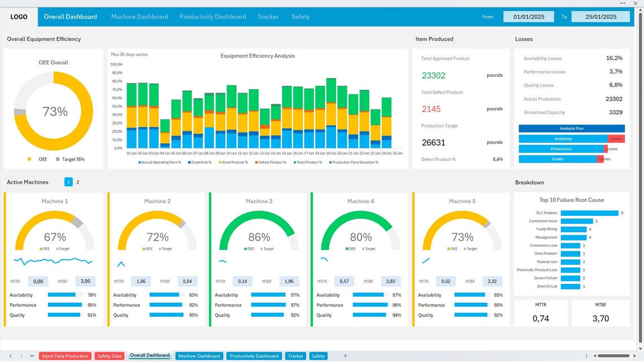Click the horizontal scrollbar thumb
The height and width of the screenshot is (362, 644).
(613, 356)
